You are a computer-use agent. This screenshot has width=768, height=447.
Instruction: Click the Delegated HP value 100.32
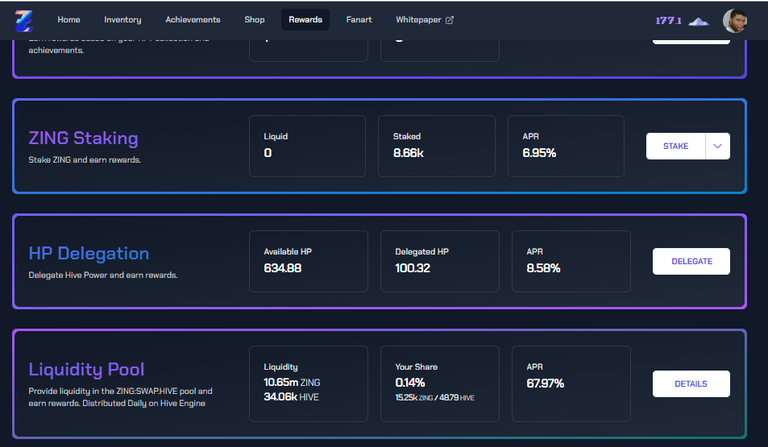[x=412, y=268]
